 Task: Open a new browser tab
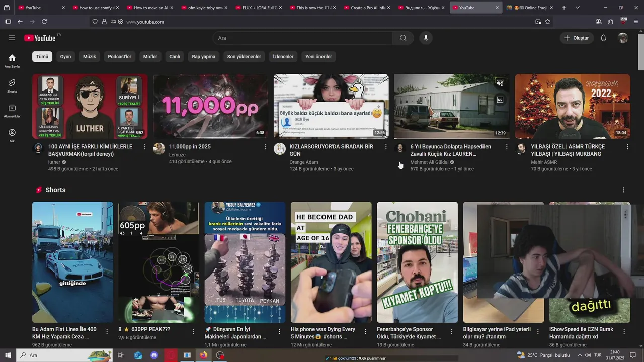click(564, 8)
